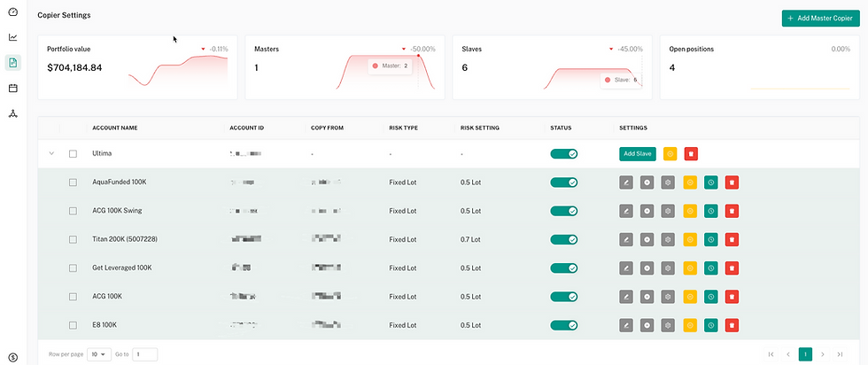
Task: Toggle status switch for Ultima account
Action: click(x=563, y=154)
